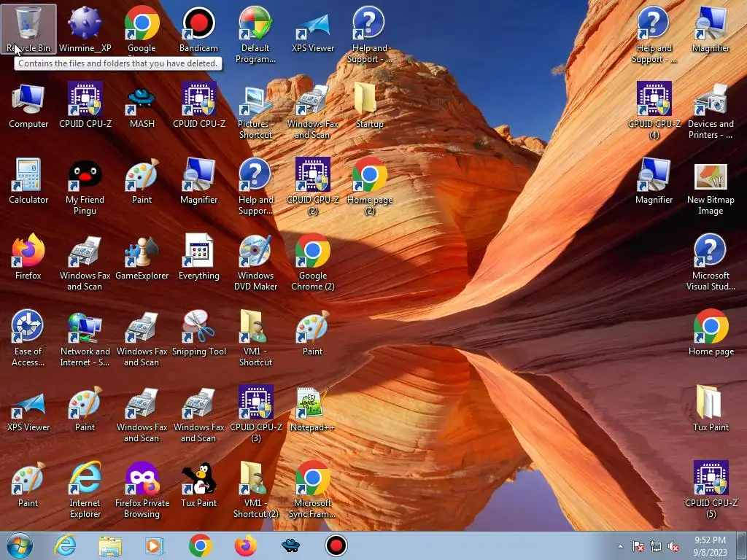This screenshot has height=560, width=747.
Task: Click the MASH UFO icon in taskbar
Action: (290, 545)
